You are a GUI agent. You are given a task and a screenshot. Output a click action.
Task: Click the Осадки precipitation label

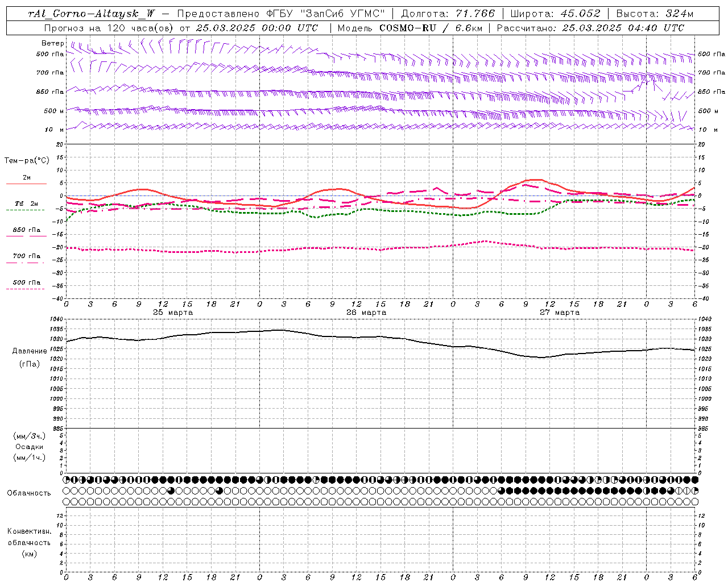[x=29, y=447]
